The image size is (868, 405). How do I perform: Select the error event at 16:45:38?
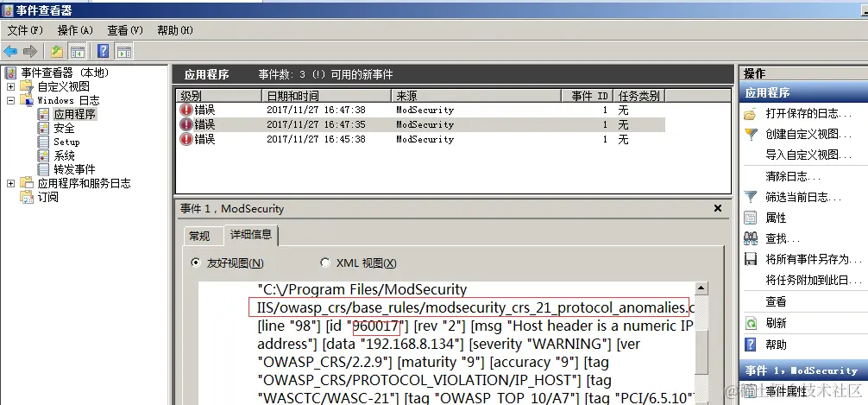point(421,139)
